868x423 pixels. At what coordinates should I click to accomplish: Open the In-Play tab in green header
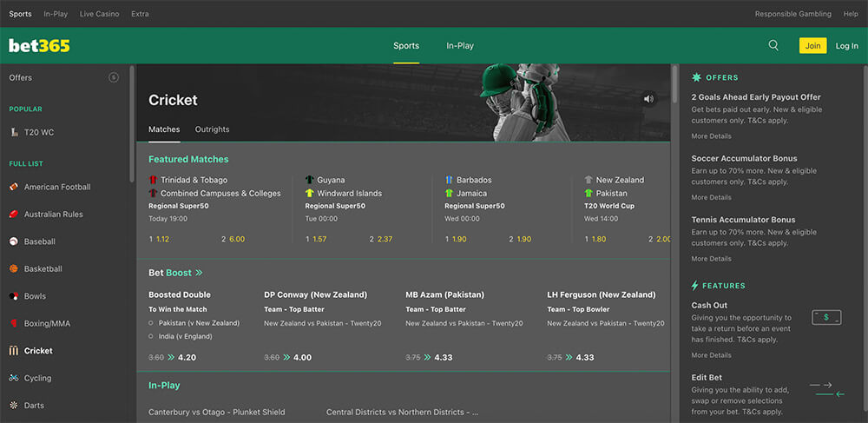[460, 46]
